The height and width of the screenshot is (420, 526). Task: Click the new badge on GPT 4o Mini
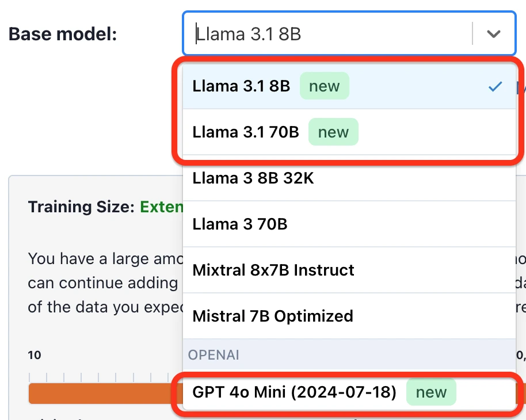click(431, 392)
